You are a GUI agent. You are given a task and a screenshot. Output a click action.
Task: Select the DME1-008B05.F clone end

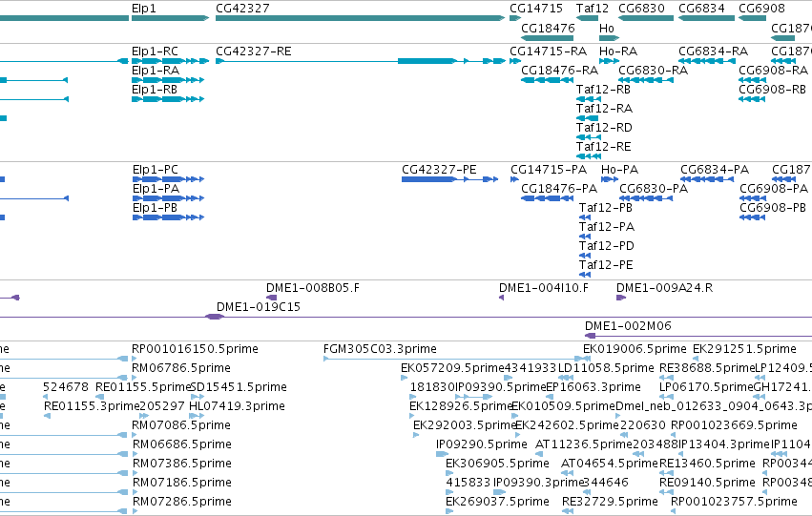(x=271, y=298)
